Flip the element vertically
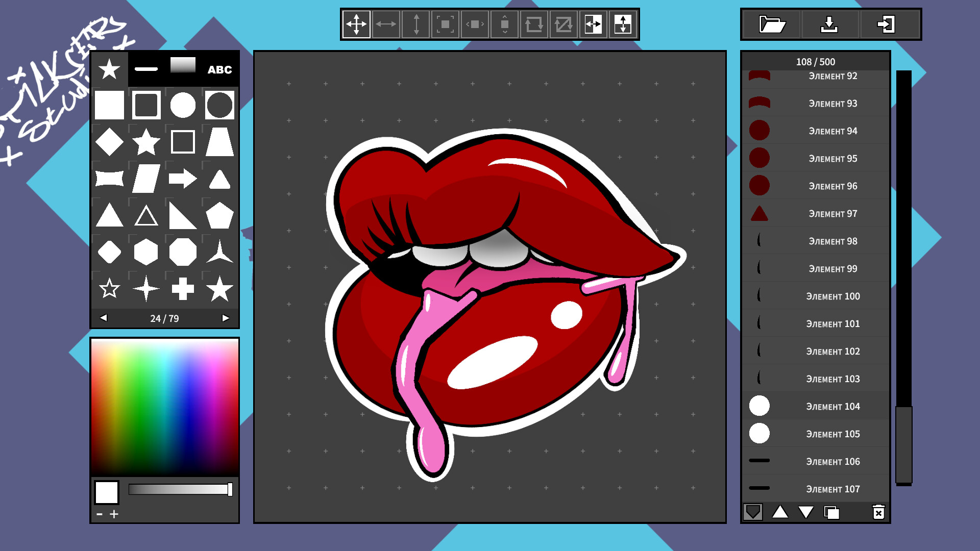The image size is (980, 551). coord(623,24)
